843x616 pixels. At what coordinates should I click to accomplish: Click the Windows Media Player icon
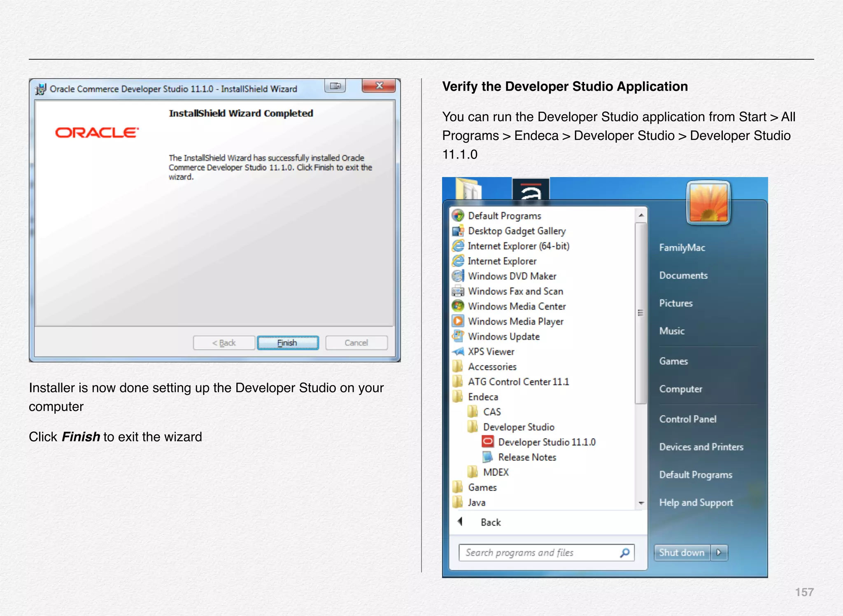(458, 321)
